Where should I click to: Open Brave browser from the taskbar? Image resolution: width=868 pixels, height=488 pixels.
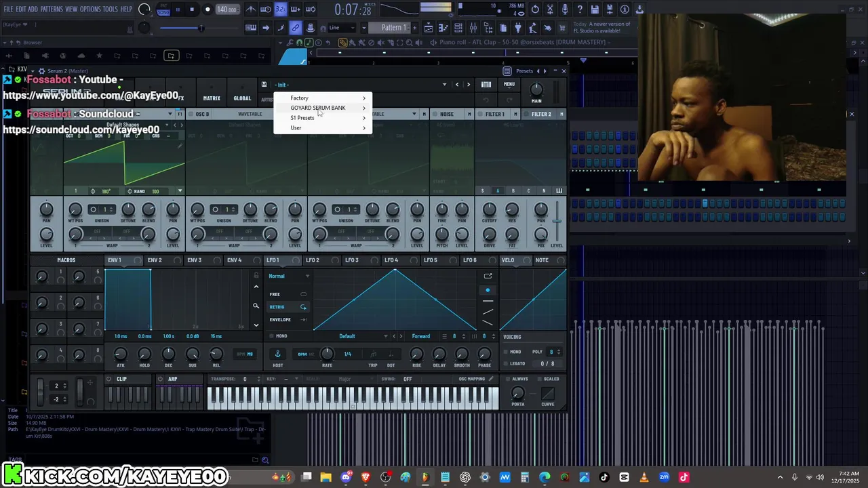366,477
